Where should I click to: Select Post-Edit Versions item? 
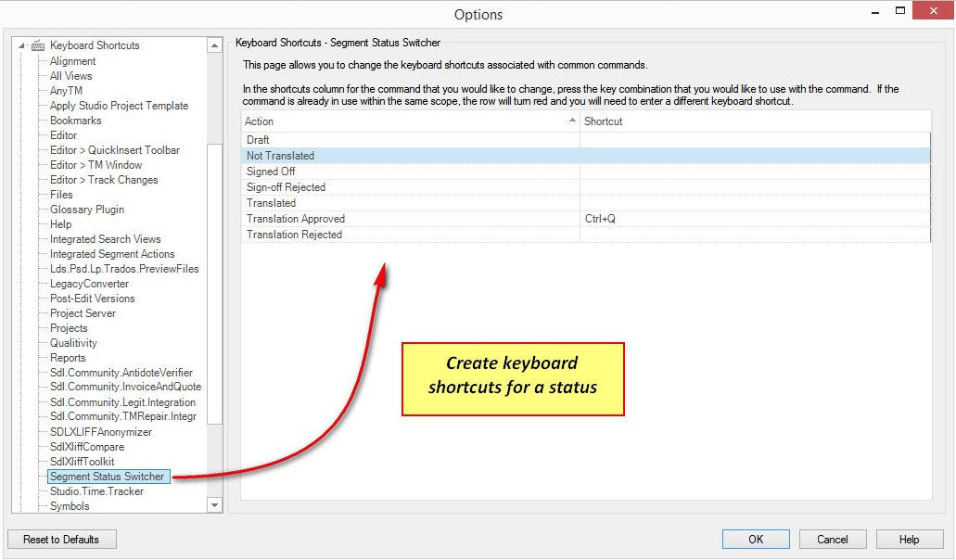click(92, 299)
